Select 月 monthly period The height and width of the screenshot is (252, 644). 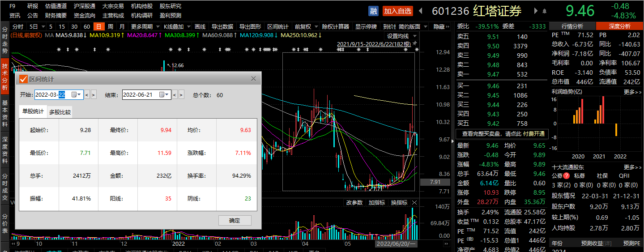point(122,27)
